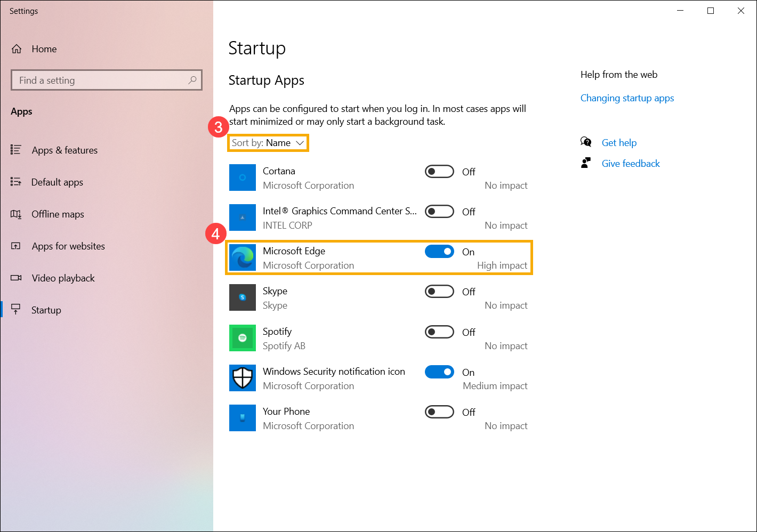Screen dimensions: 757x532
Task: Click the Find a setting search box
Action: [x=107, y=80]
